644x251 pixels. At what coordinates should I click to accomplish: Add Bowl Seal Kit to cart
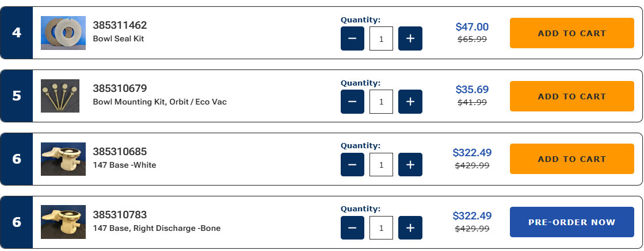click(x=571, y=33)
